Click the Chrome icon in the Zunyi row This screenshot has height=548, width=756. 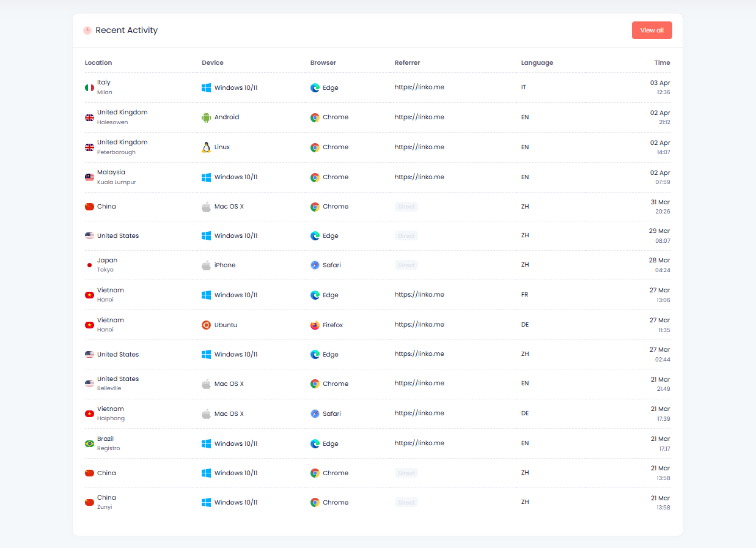click(314, 502)
